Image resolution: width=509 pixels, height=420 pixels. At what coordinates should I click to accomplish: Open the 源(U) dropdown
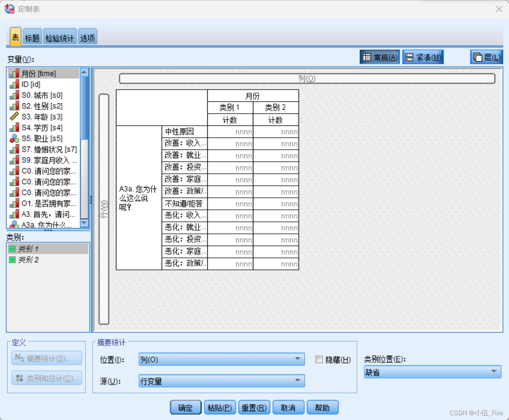point(222,381)
